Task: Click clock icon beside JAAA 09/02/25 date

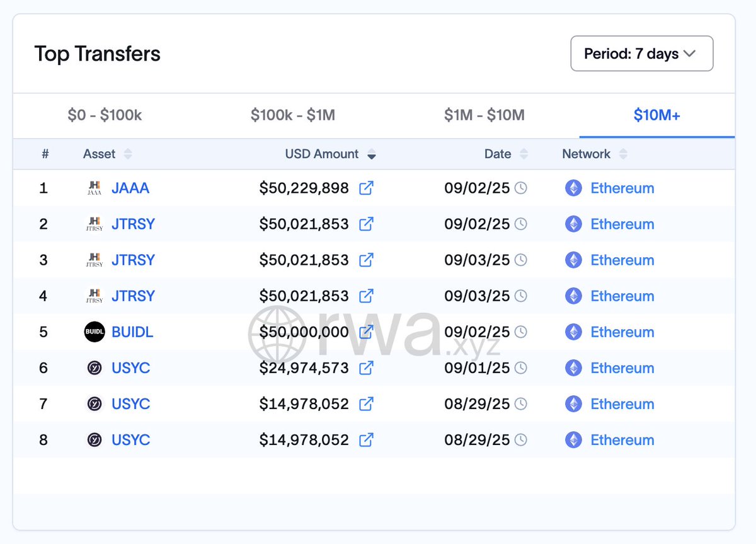Action: [x=521, y=188]
